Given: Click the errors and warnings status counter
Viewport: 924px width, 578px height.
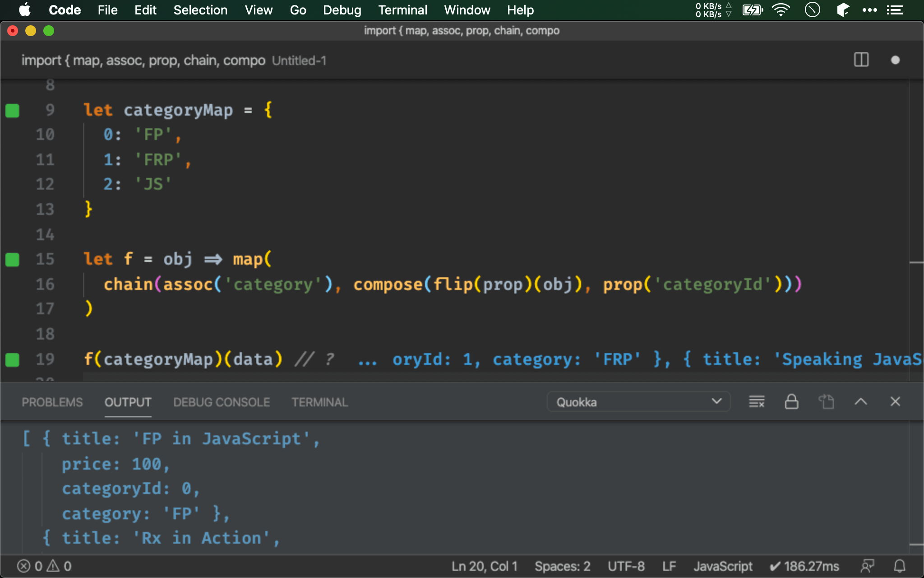Looking at the screenshot, I should click(44, 566).
